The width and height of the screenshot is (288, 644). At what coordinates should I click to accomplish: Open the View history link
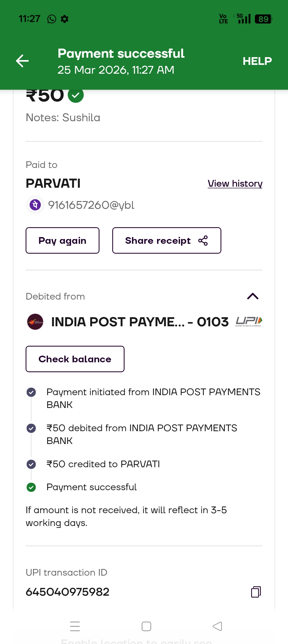point(235,184)
